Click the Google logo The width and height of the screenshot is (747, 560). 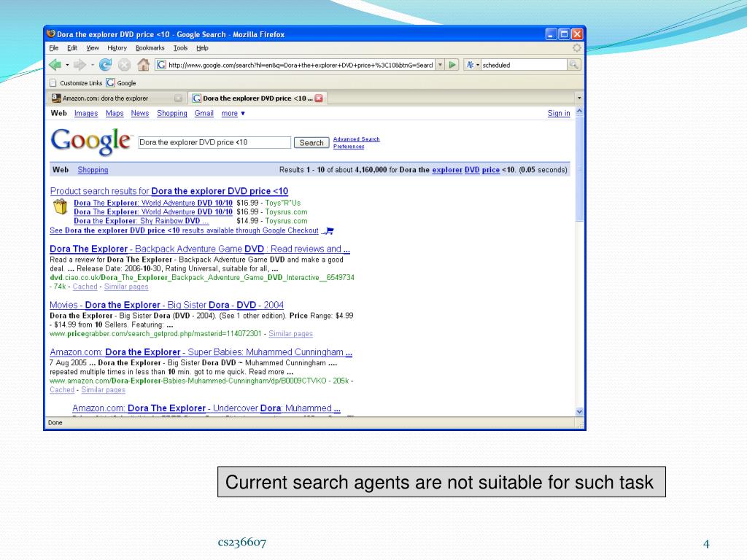(90, 141)
